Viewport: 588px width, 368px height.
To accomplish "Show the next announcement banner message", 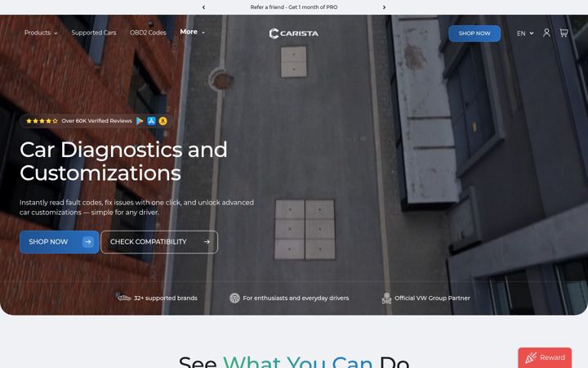I will point(384,7).
